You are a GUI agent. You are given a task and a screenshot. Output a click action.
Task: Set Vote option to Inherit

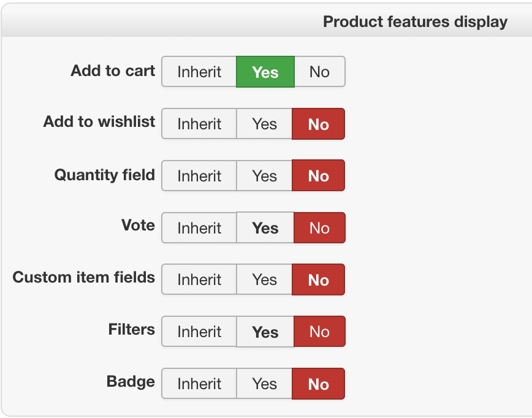pos(199,228)
